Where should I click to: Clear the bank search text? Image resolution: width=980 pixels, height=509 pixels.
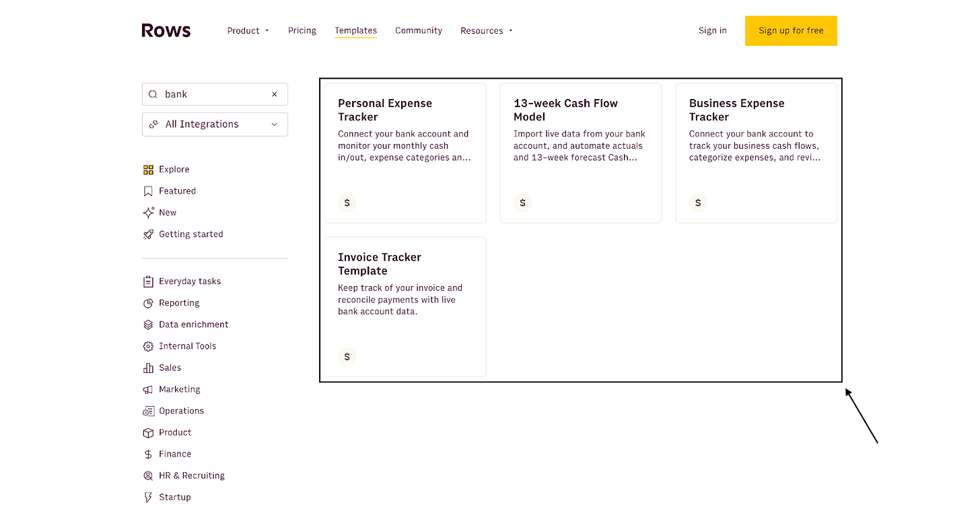coord(274,94)
